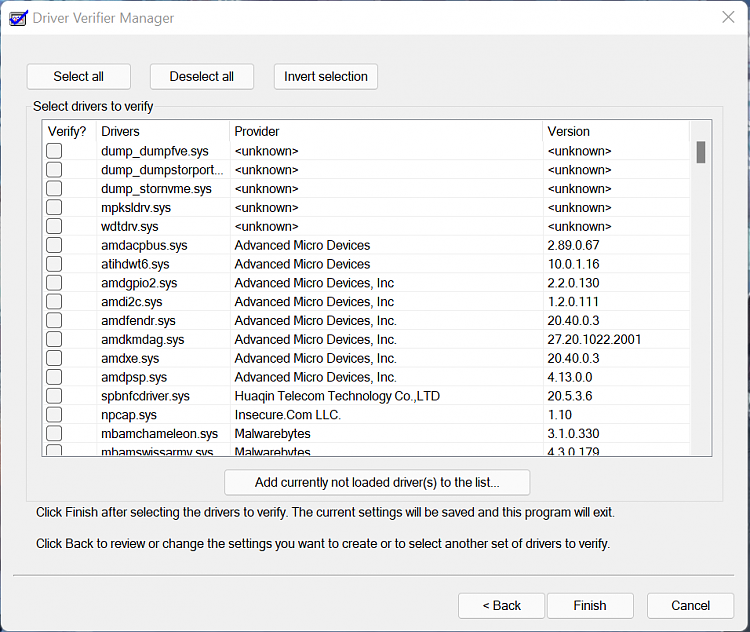Viewport: 750px width, 632px height.
Task: Mark atihdwt6.sys for verification
Action: pos(54,264)
